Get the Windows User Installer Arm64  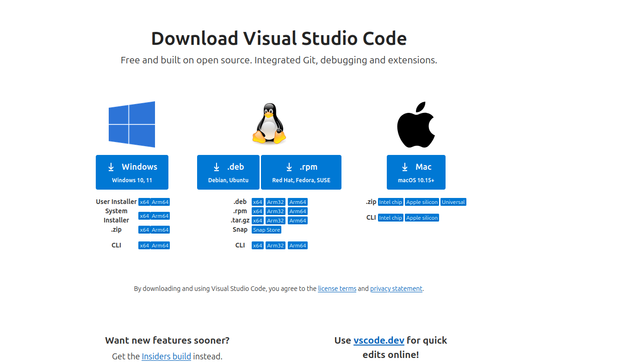pos(160,202)
